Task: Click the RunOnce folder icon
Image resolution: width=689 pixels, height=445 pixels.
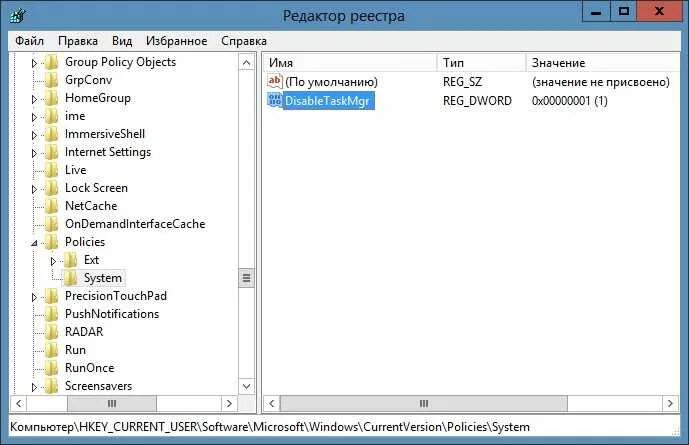Action: pos(52,368)
